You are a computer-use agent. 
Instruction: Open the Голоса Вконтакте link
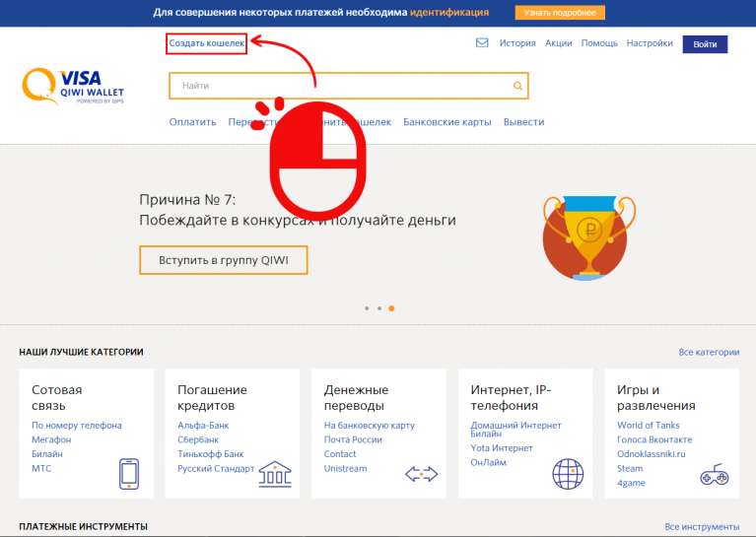pos(654,439)
